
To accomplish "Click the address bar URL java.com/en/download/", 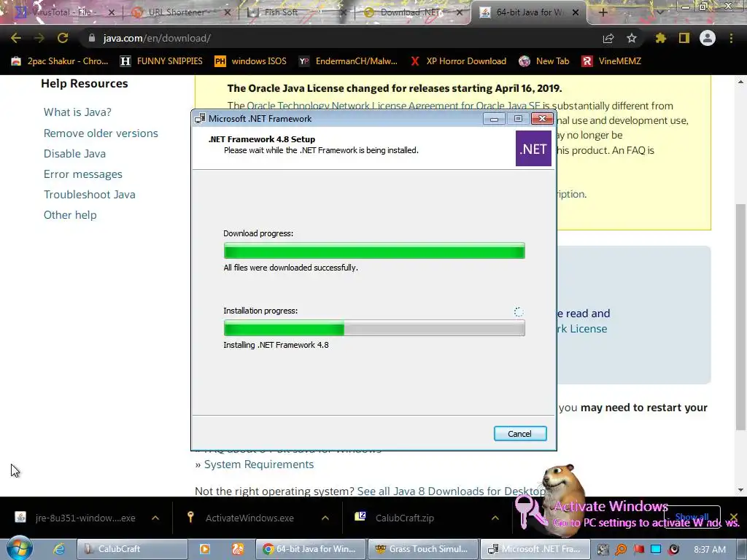I will point(157,38).
